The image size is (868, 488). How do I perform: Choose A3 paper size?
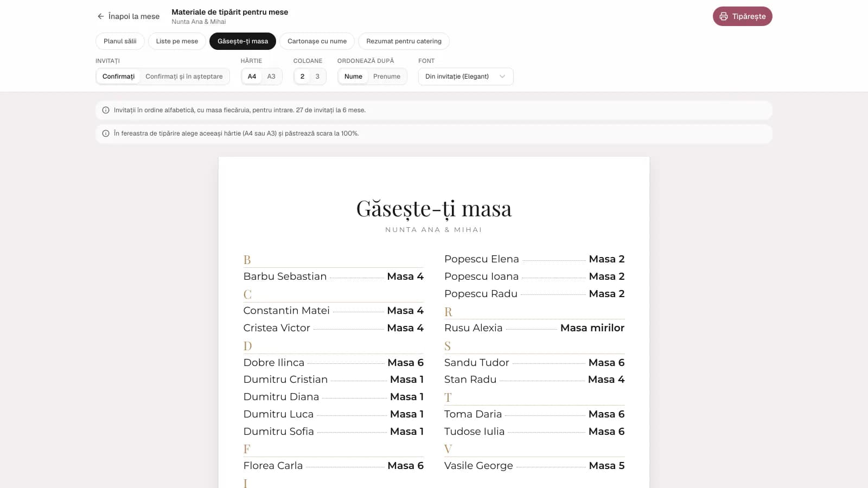click(x=271, y=76)
